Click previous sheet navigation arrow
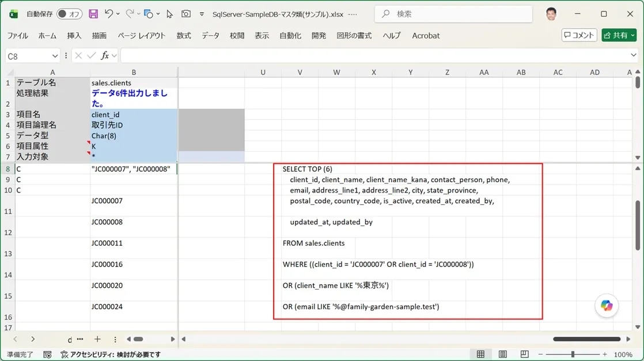This screenshot has width=644, height=361. (x=15, y=339)
